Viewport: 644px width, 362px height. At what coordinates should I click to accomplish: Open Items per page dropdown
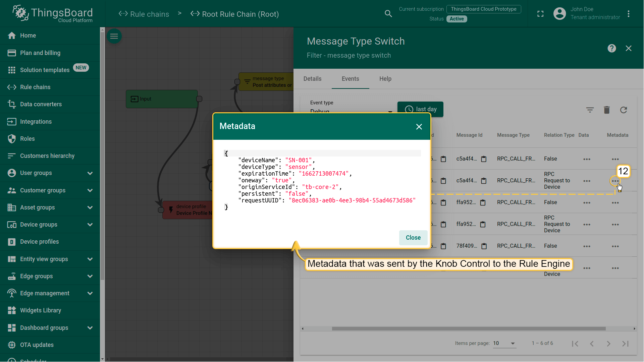504,343
